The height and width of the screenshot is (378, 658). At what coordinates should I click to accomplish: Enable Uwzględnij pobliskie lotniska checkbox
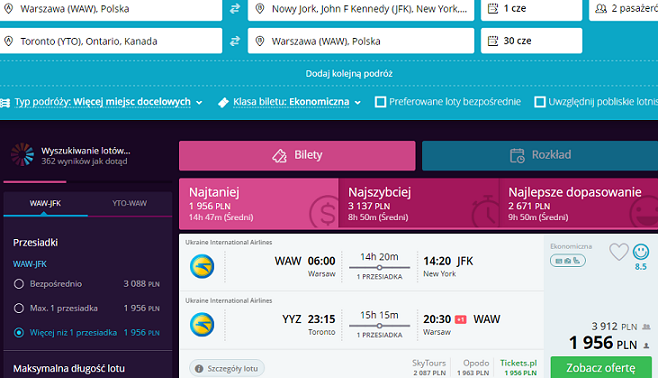click(540, 102)
